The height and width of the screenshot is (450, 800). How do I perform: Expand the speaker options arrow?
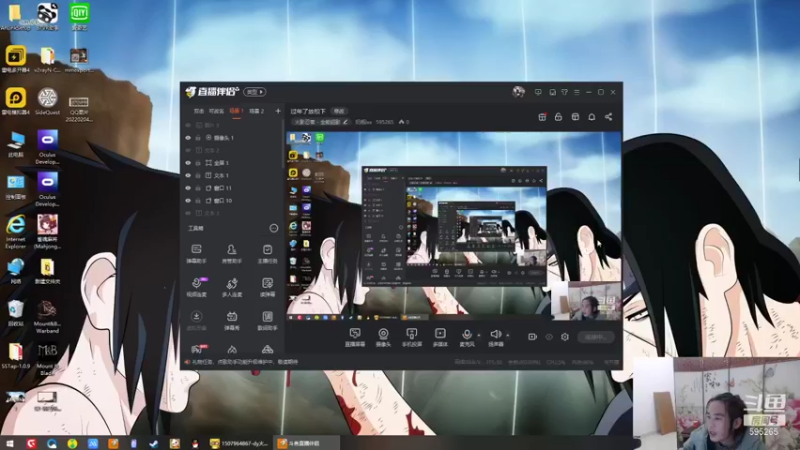(508, 335)
